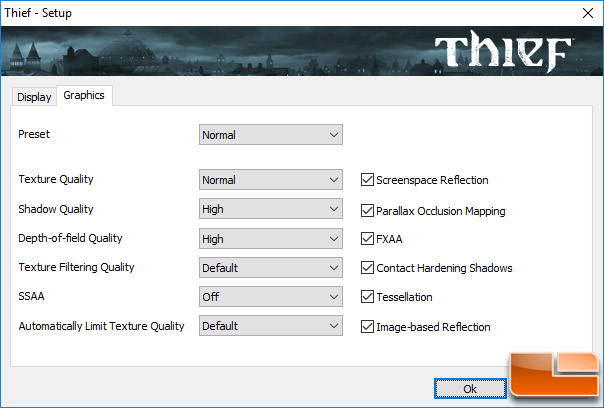
Task: Expand the Texture Filtering Quality dropdown
Action: coord(270,268)
